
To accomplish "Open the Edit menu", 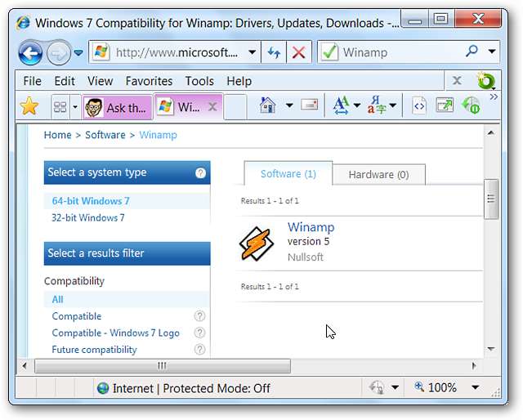I will 65,81.
